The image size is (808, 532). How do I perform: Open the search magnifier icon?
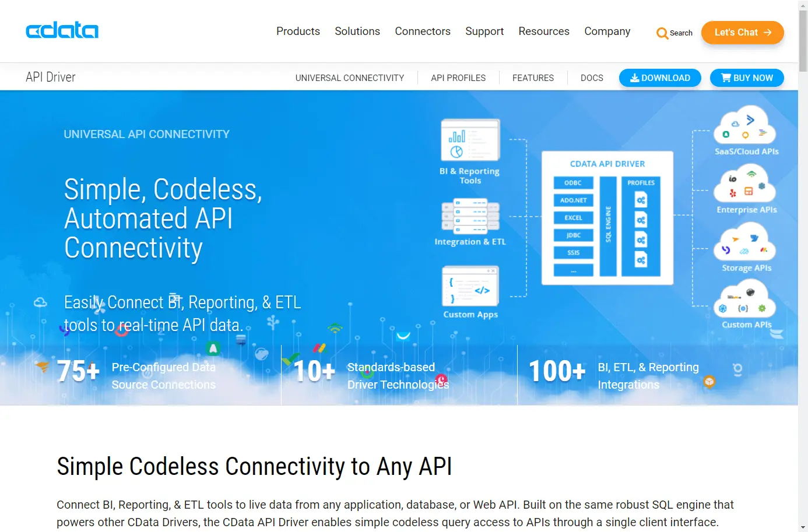pyautogui.click(x=662, y=33)
